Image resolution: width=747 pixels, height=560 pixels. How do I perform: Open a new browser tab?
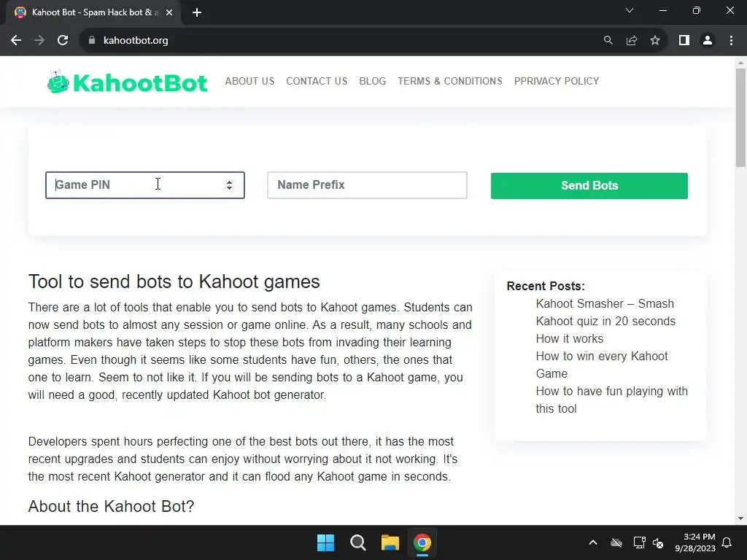point(197,12)
